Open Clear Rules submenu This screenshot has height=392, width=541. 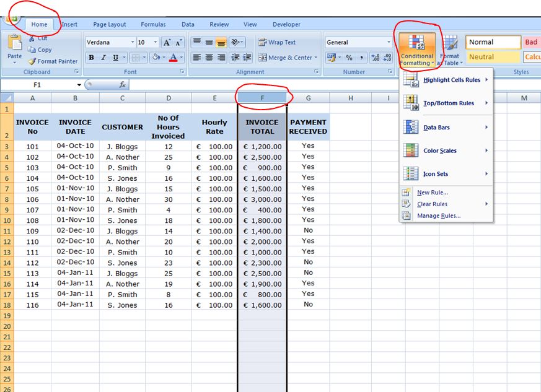[x=446, y=204]
